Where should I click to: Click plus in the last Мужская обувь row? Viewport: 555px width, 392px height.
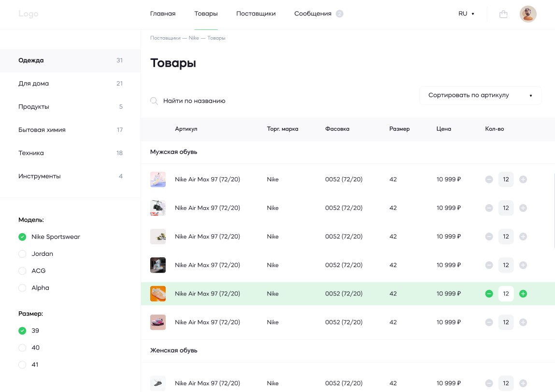tap(523, 322)
